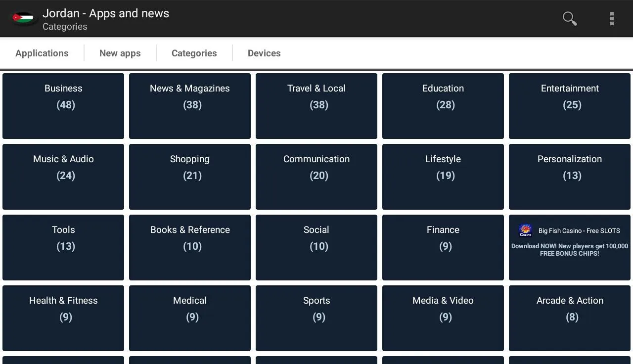Click the "Categories" subtitle in the header
Viewport: 633px width, 364px height.
click(x=65, y=27)
